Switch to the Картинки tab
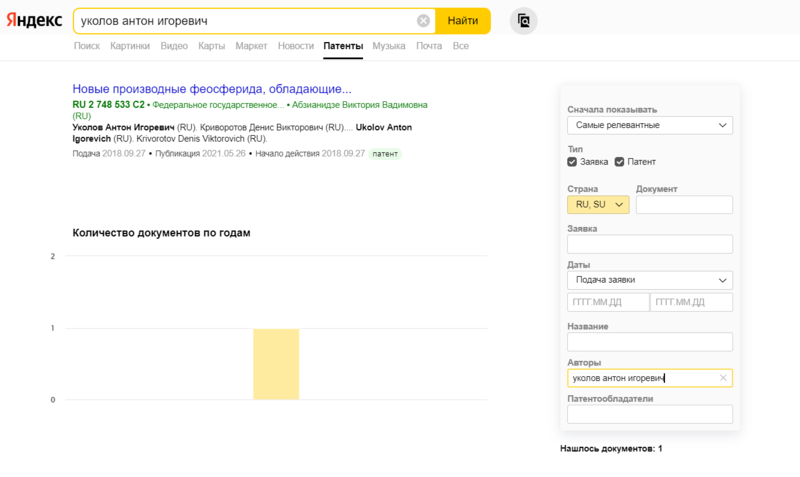The image size is (800, 477). pos(130,46)
